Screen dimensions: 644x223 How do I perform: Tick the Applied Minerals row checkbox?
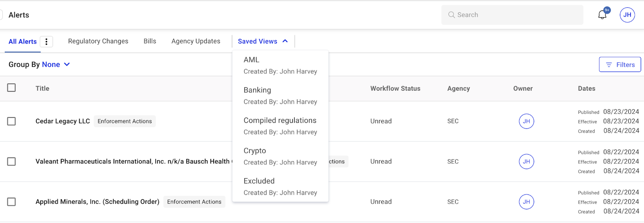click(11, 202)
